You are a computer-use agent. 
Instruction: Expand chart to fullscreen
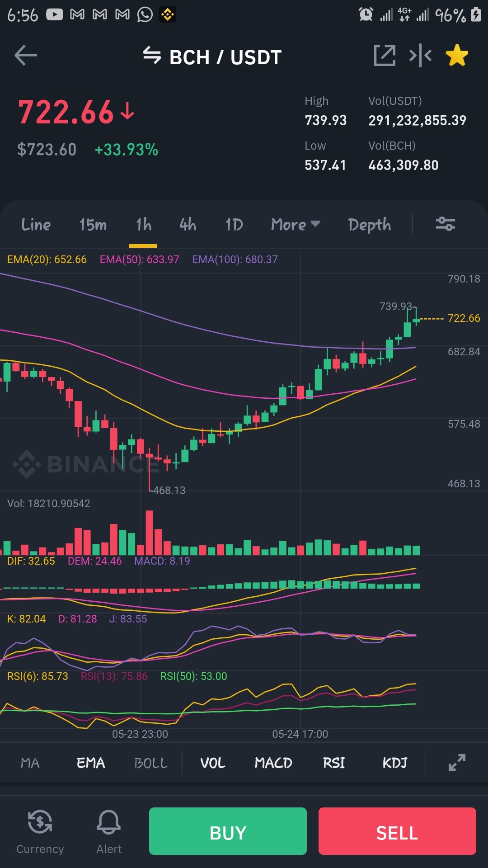(457, 763)
